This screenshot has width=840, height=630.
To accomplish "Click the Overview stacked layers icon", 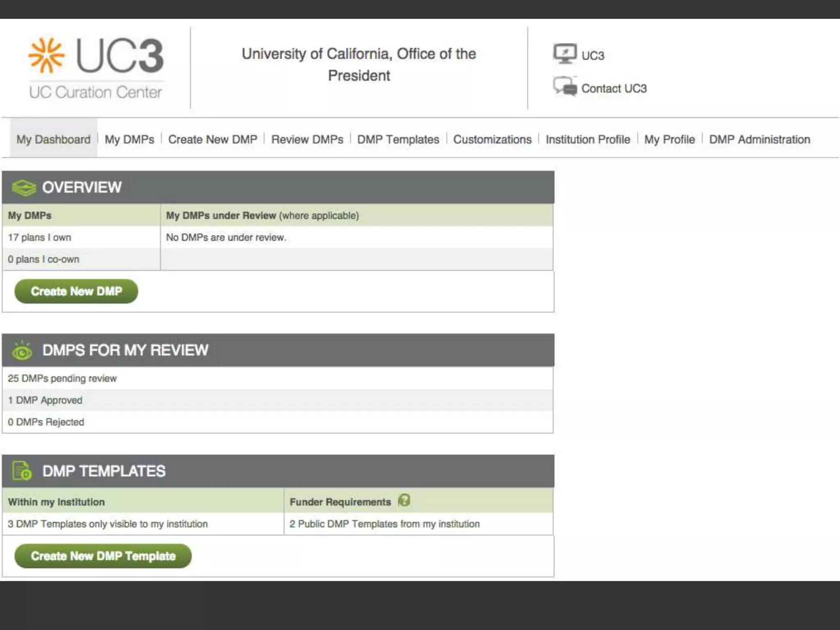I will (x=24, y=188).
